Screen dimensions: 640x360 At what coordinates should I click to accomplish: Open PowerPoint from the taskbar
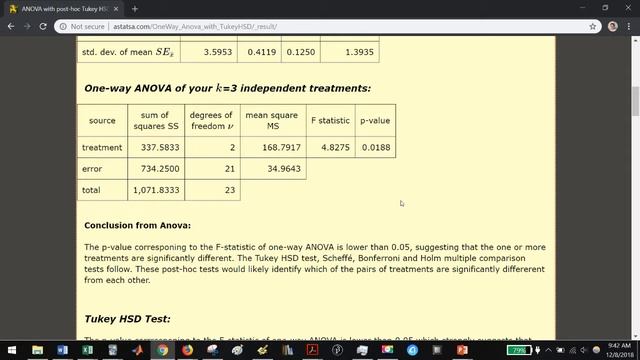462,350
